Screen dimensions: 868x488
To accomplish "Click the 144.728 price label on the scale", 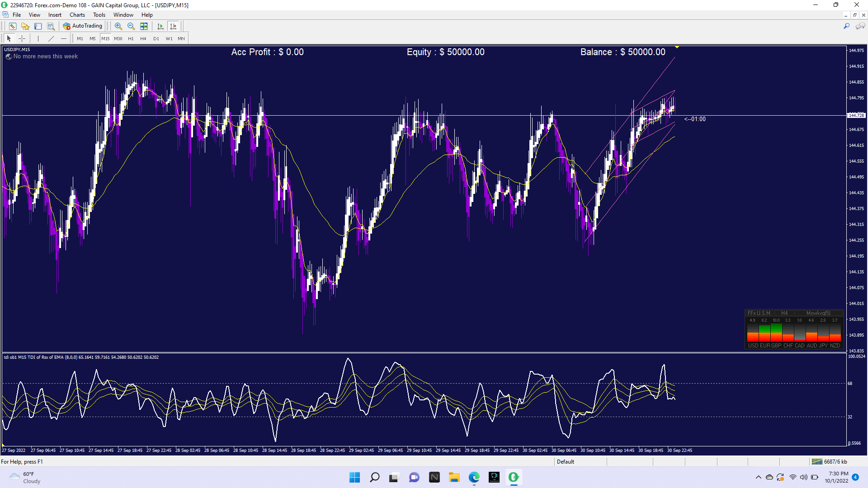I will pyautogui.click(x=855, y=116).
